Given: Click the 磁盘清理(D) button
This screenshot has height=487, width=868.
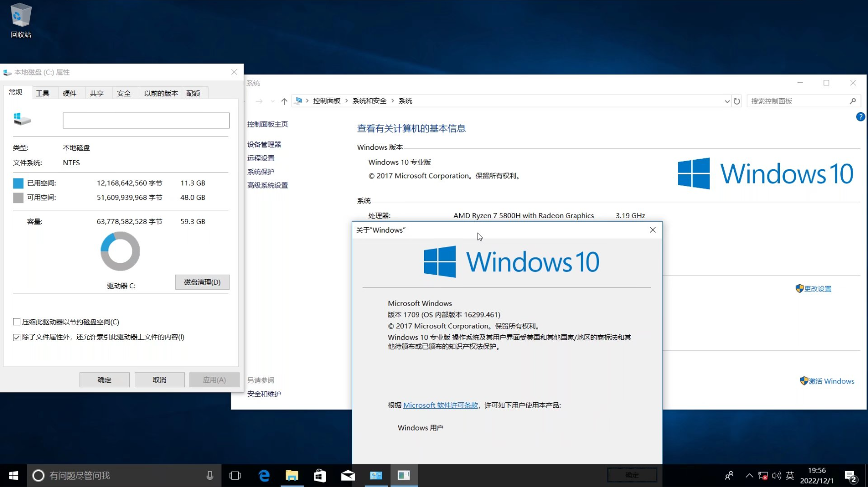Looking at the screenshot, I should coord(202,282).
